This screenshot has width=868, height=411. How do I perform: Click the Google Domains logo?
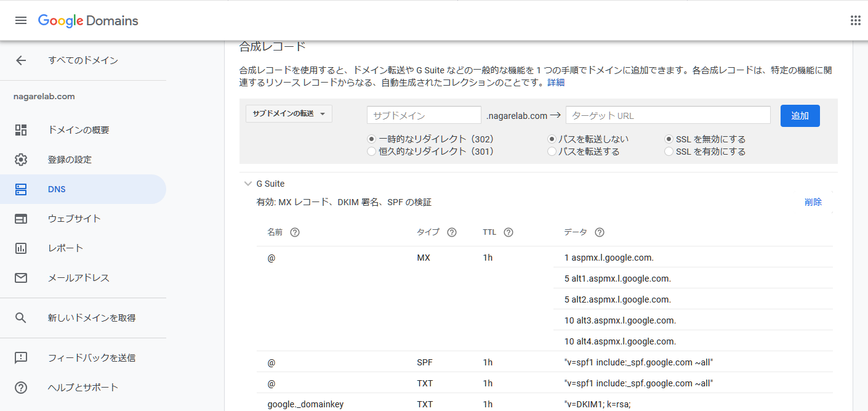[x=88, y=20]
